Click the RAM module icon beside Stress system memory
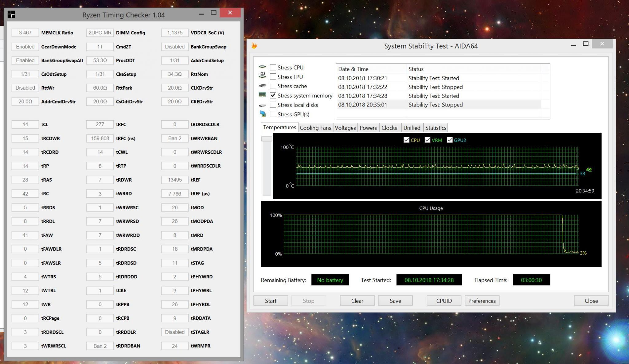 tap(262, 95)
